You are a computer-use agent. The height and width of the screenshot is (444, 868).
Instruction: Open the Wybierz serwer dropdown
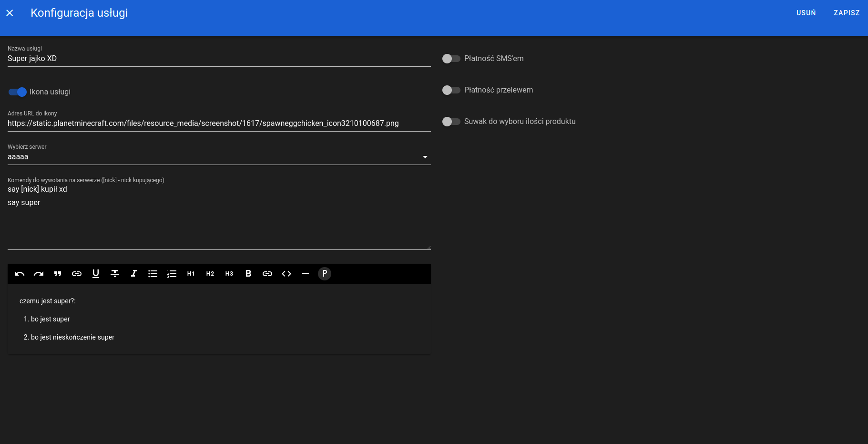pyautogui.click(x=219, y=157)
